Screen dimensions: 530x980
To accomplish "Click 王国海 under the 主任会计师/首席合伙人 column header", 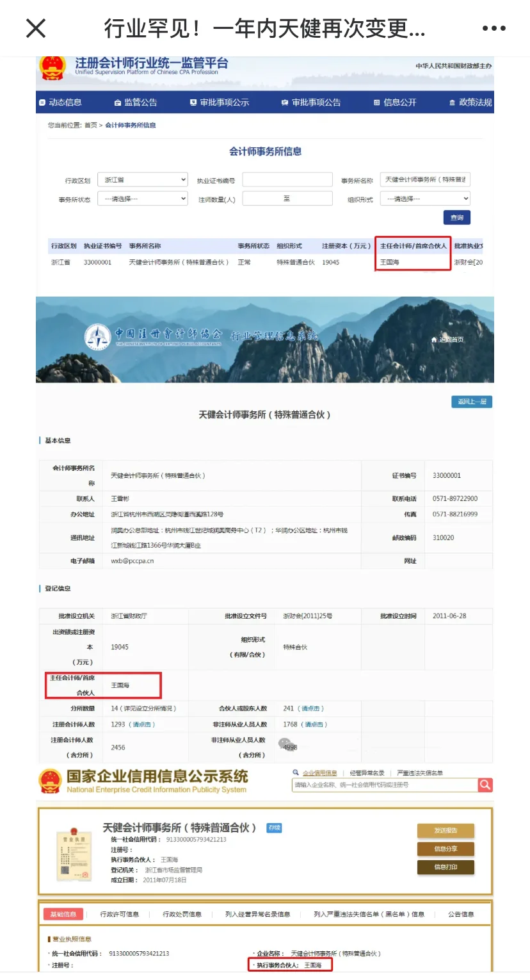I will (x=389, y=263).
